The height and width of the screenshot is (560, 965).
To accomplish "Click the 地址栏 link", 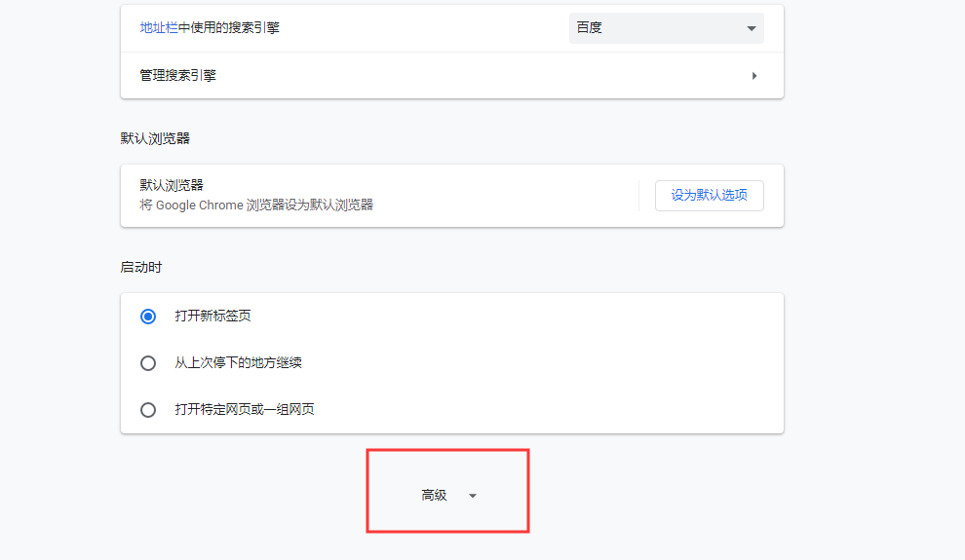I will (x=159, y=27).
